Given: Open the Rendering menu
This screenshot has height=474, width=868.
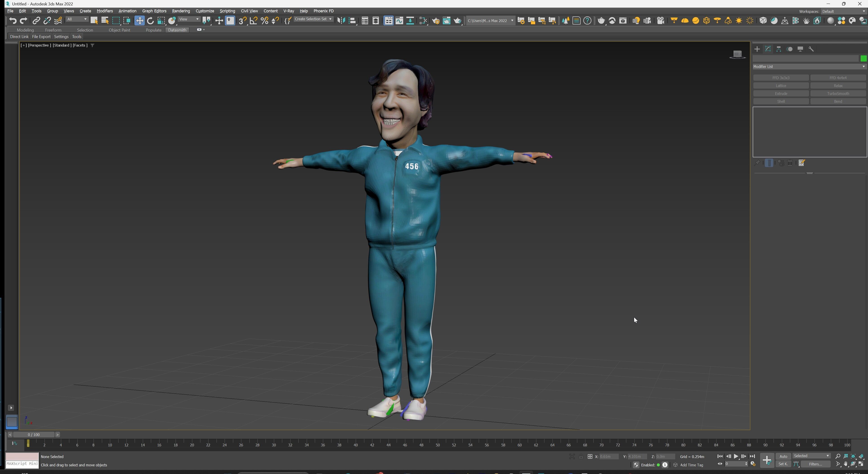Looking at the screenshot, I should (x=181, y=11).
